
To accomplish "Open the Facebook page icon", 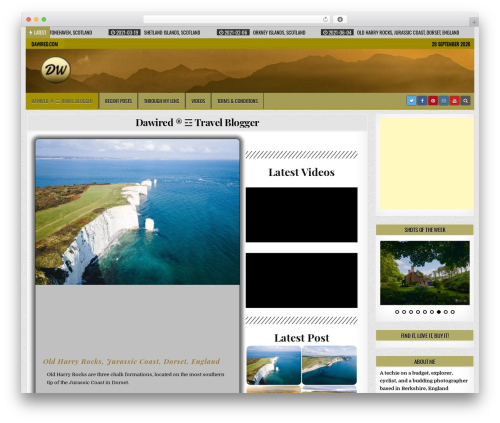I will click(x=422, y=101).
